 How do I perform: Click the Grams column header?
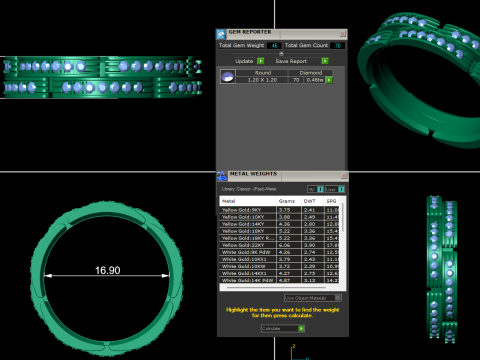[x=289, y=201]
